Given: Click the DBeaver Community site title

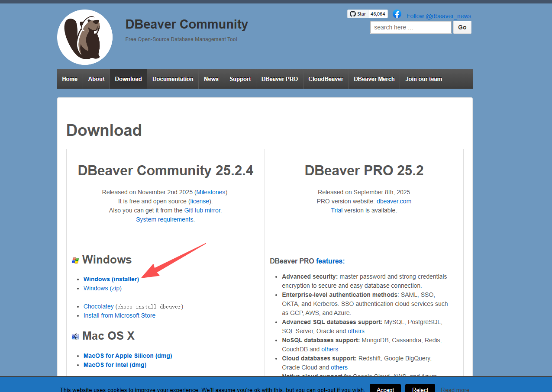Looking at the screenshot, I should pos(187,24).
